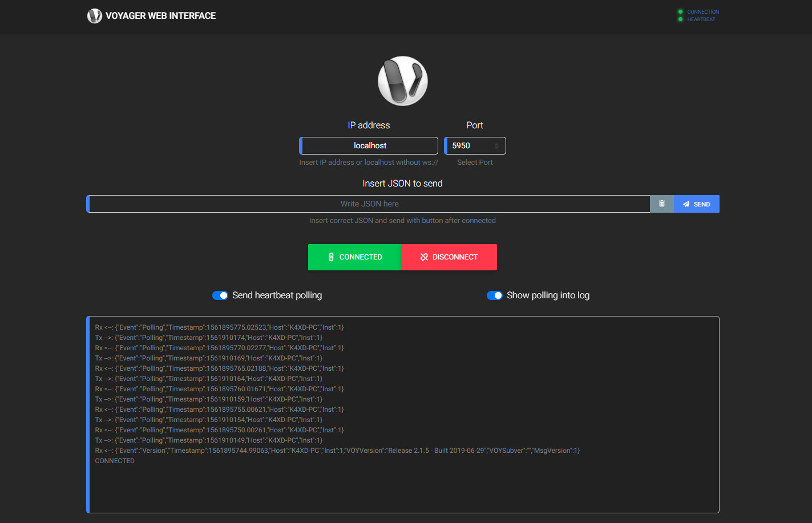Viewport: 812px width, 523px height.
Task: Click the large Voyager sphere logo
Action: (x=403, y=81)
